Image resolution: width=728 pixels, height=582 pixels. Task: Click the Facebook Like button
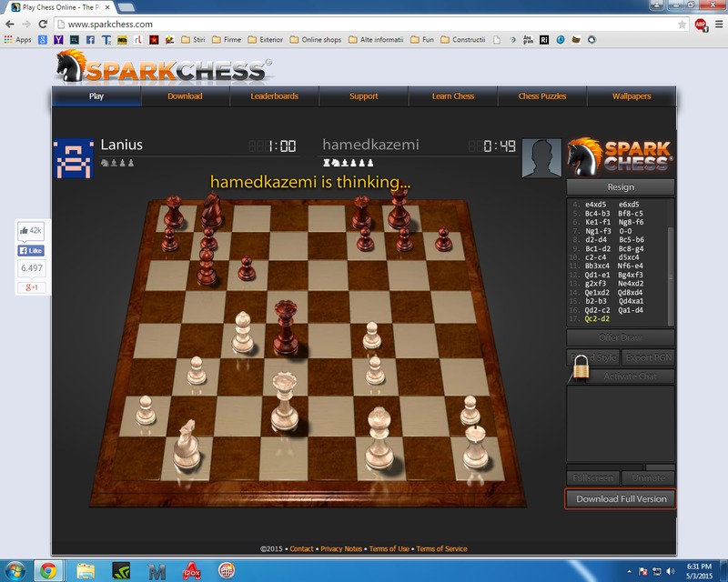(x=31, y=251)
